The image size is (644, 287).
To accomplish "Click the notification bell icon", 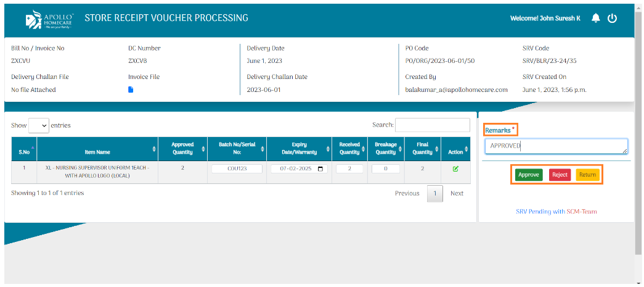I will 595,19.
